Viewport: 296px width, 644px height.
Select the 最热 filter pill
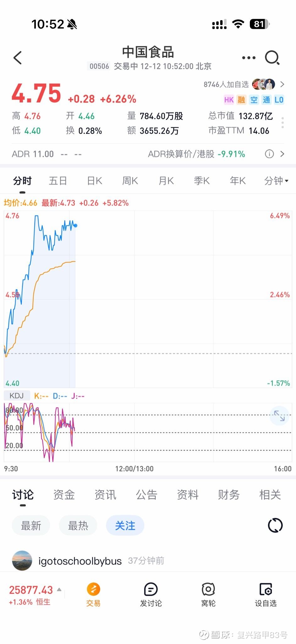(x=78, y=525)
